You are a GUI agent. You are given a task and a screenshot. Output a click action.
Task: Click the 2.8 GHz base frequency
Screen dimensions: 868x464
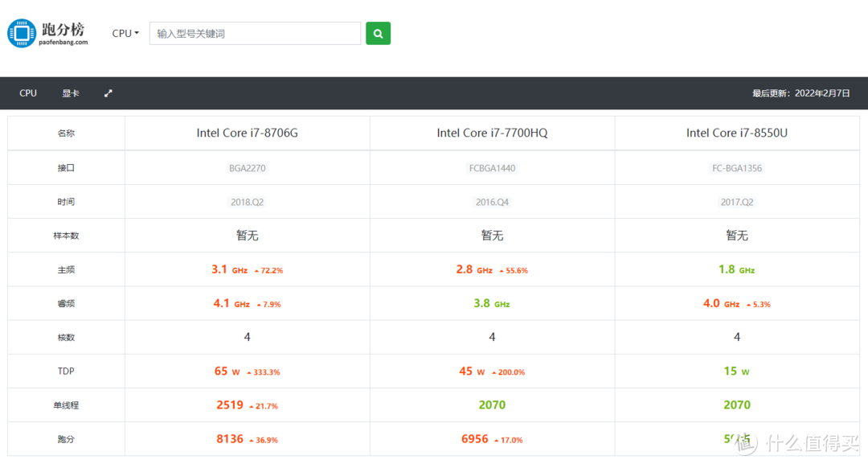coord(474,269)
